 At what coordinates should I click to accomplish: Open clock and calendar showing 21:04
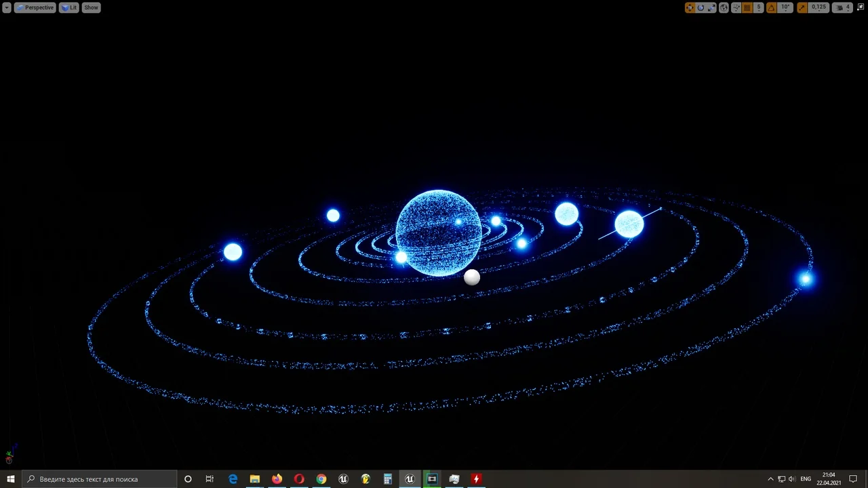(829, 479)
